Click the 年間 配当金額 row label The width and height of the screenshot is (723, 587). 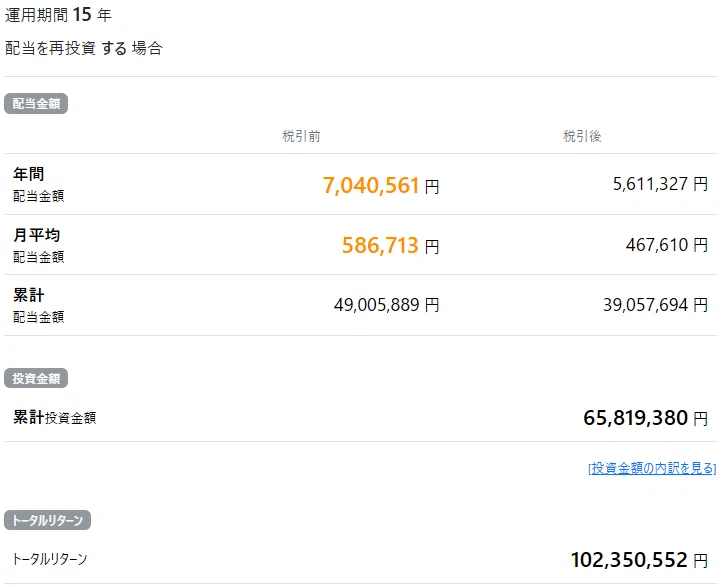click(38, 185)
